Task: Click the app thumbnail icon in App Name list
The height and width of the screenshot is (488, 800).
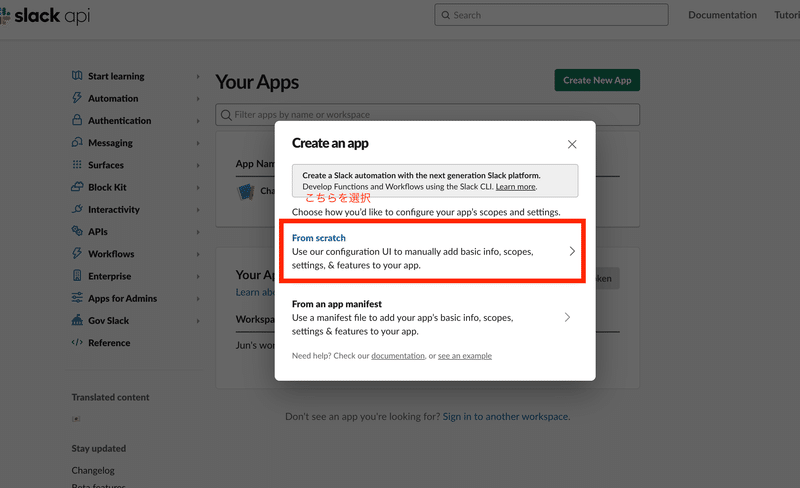Action: point(246,192)
